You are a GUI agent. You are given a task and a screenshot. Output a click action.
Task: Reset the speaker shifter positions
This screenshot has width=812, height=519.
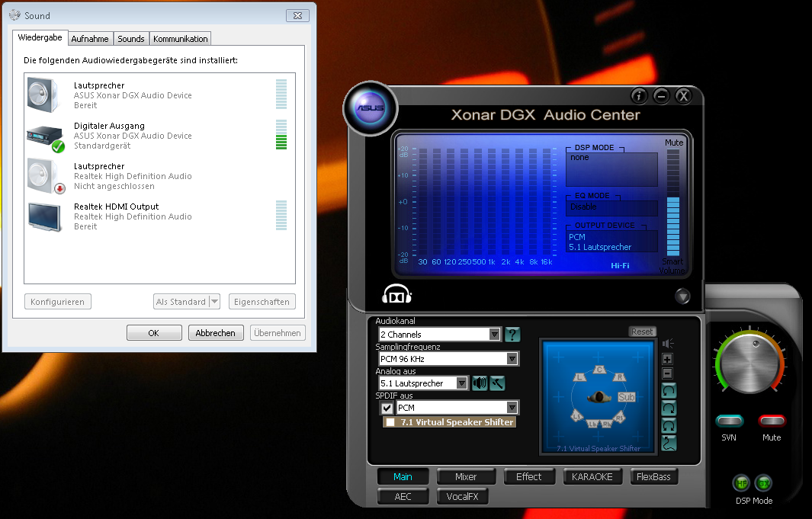pos(642,332)
